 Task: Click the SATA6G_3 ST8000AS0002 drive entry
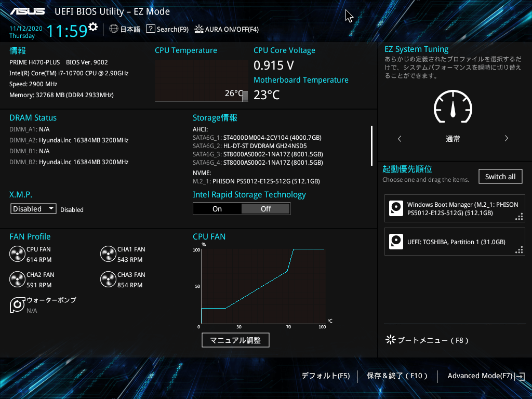(x=258, y=154)
